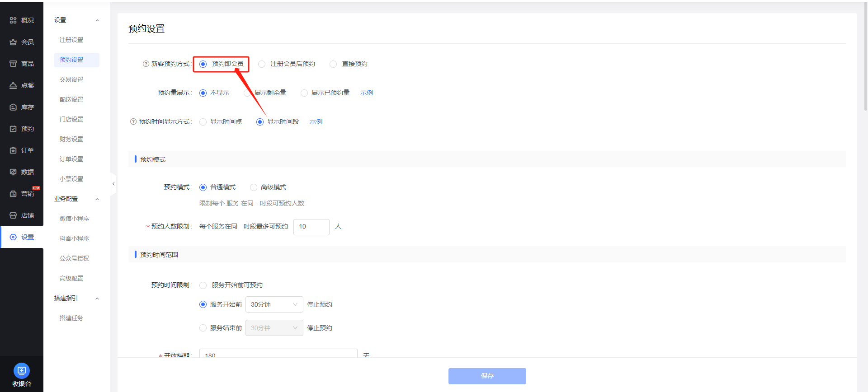Select 普通模式 reservation mode

pyautogui.click(x=203, y=187)
